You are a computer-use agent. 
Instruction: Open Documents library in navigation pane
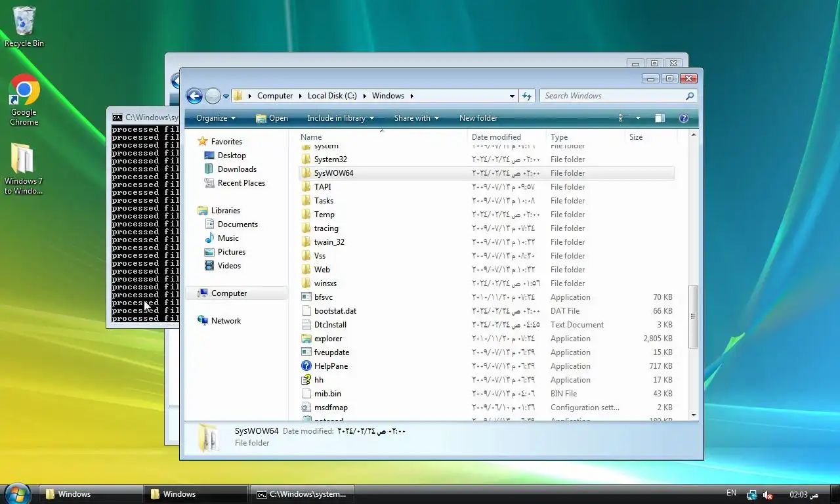pos(231,224)
